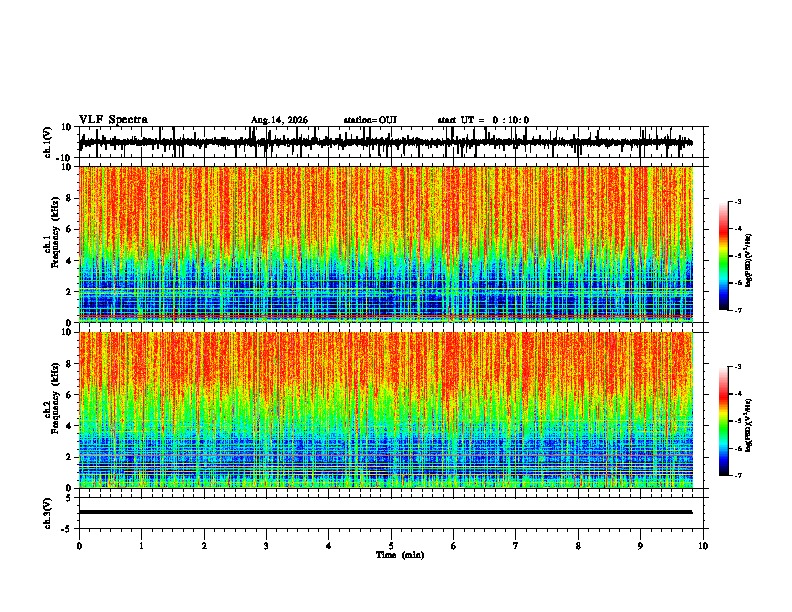Screen dimensions: 792x612
Task: Click the ch.1 "Frequency (kHz)" axis label
Action: pyautogui.click(x=55, y=230)
